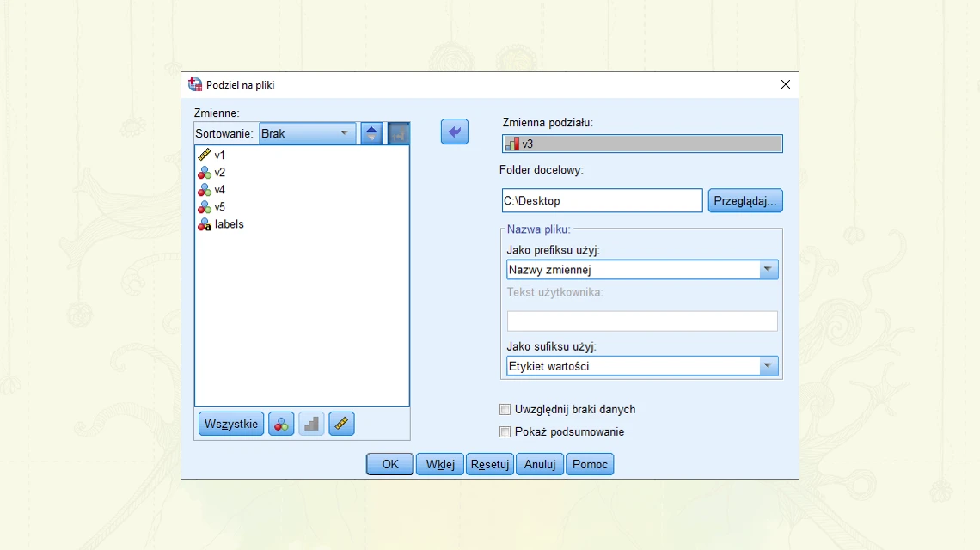The width and height of the screenshot is (980, 550).
Task: Cancel the dialog with Anuluj
Action: pyautogui.click(x=540, y=464)
